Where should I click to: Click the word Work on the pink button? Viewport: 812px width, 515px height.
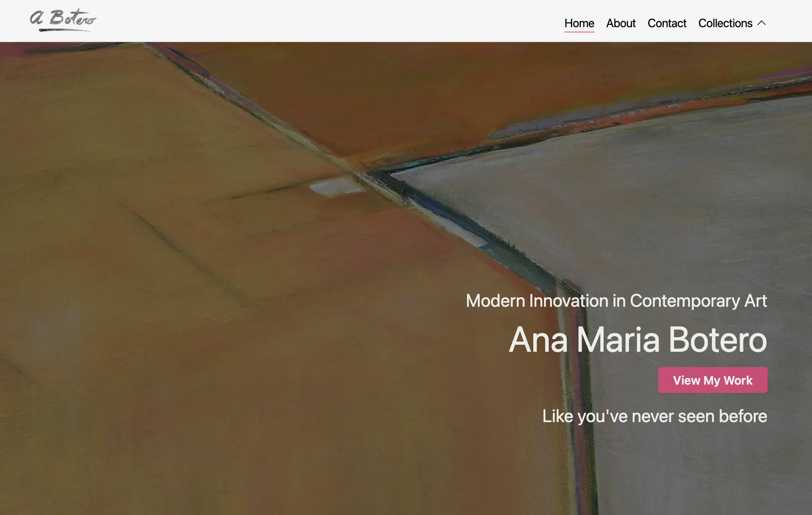(738, 380)
